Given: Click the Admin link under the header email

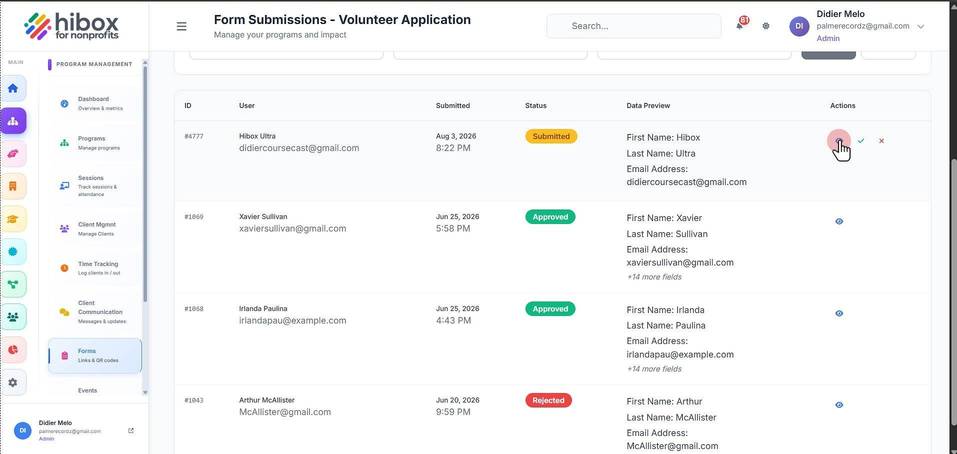Looking at the screenshot, I should click(828, 38).
